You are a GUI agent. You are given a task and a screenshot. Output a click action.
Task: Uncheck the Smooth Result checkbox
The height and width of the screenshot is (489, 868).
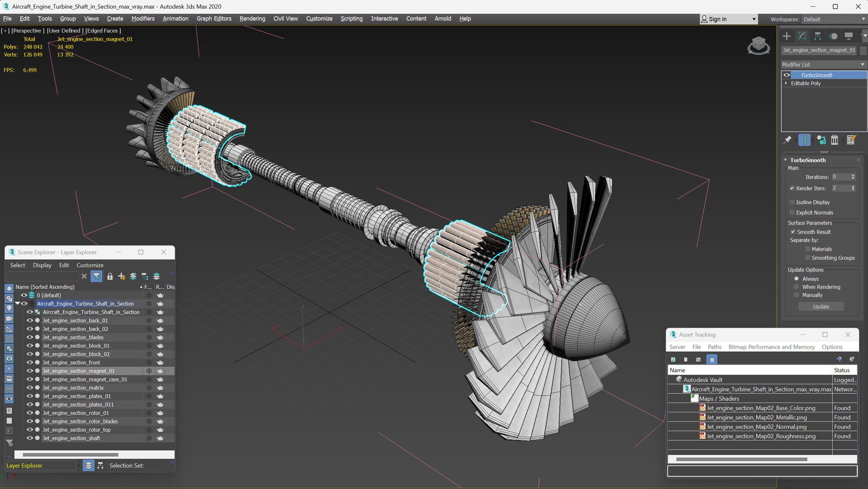click(x=793, y=232)
